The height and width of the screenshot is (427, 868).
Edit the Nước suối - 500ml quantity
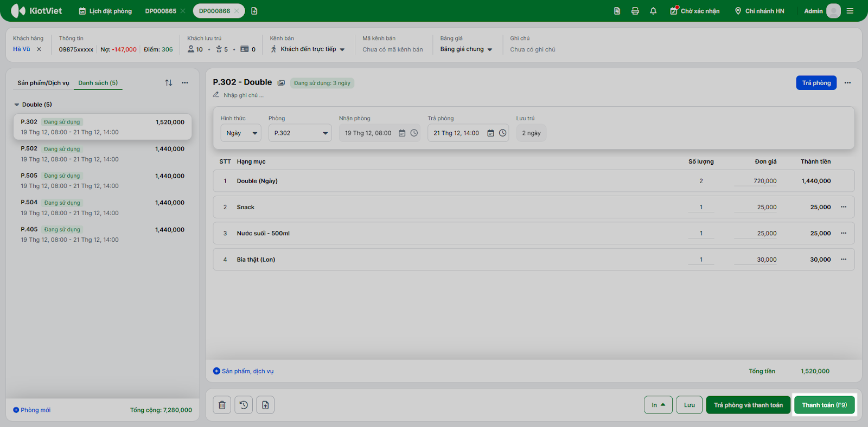click(701, 233)
